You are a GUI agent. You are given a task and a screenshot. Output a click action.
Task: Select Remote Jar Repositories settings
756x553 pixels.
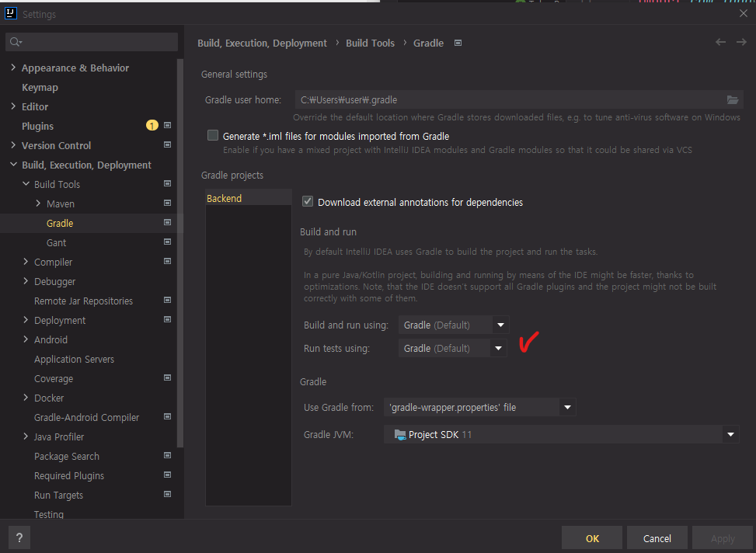[83, 301]
